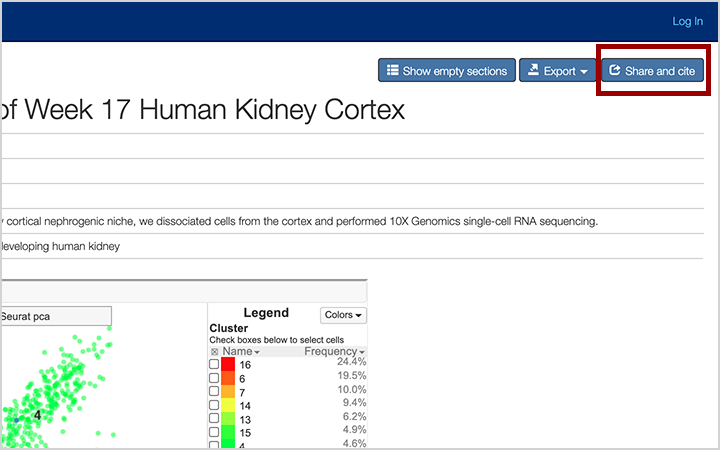Click the 'Check boxes below to select cells' text

click(x=276, y=340)
